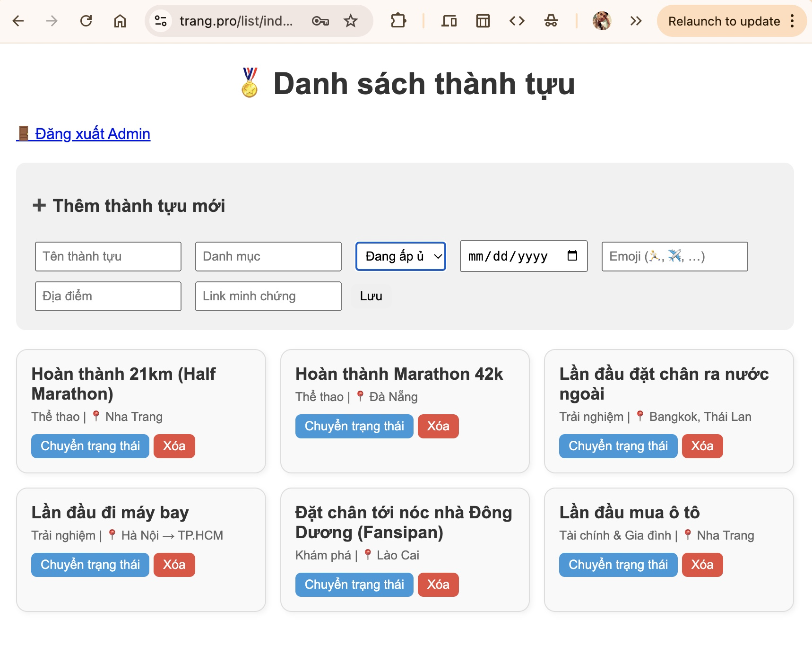Show more toolbar items with the double chevron
Screen dimensions: 812x646
(x=636, y=21)
